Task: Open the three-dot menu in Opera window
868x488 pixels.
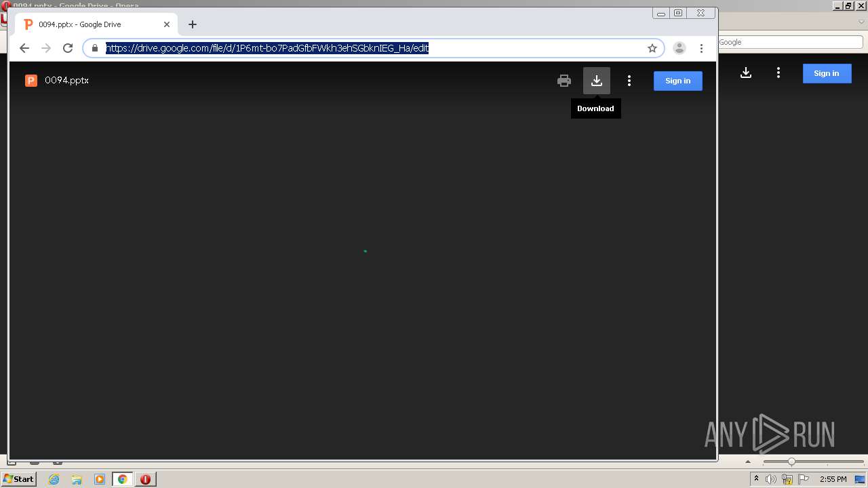Action: point(778,73)
